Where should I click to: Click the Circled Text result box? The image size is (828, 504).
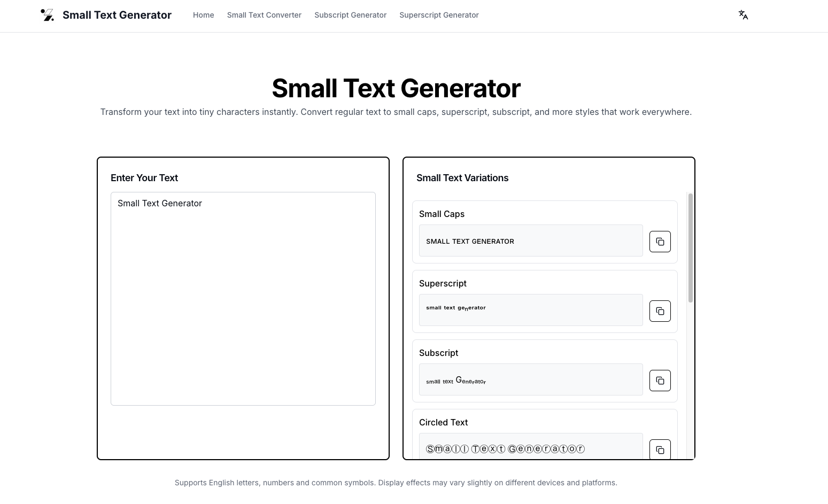pyautogui.click(x=530, y=447)
